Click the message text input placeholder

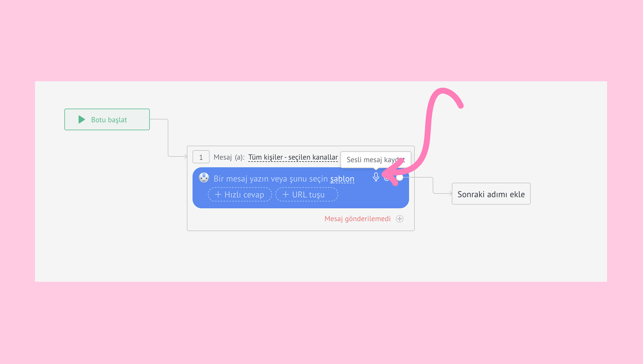click(x=270, y=179)
